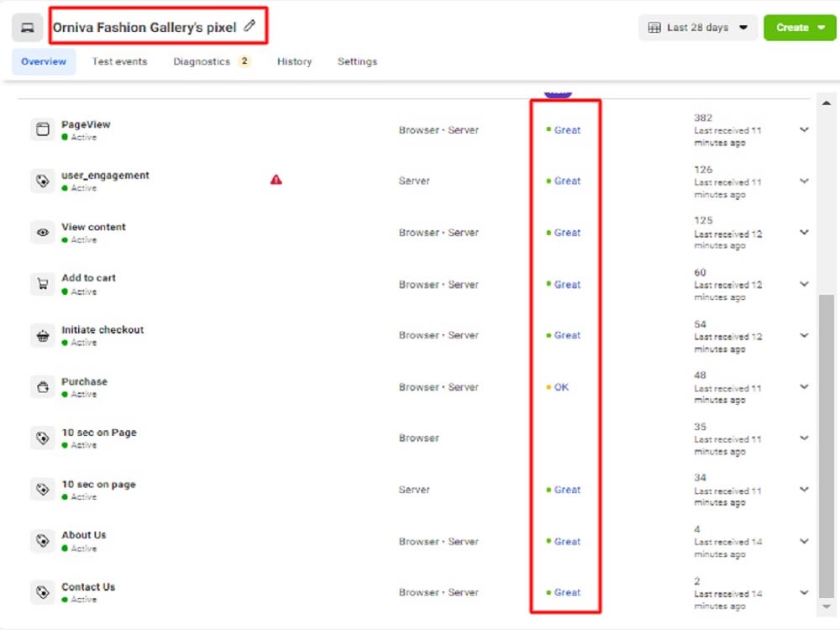The height and width of the screenshot is (630, 840).
Task: Open Contact Us Great quality link
Action: (567, 592)
